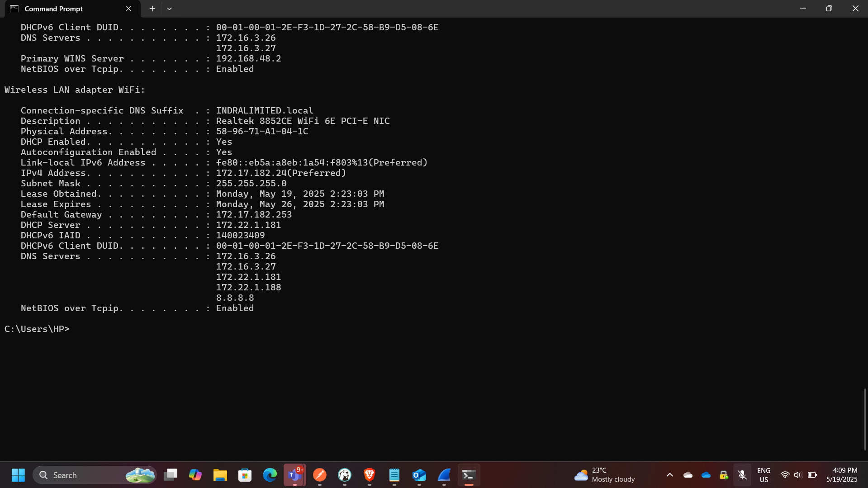Open Notepad from the taskbar
Viewport: 868px width, 488px height.
(394, 475)
